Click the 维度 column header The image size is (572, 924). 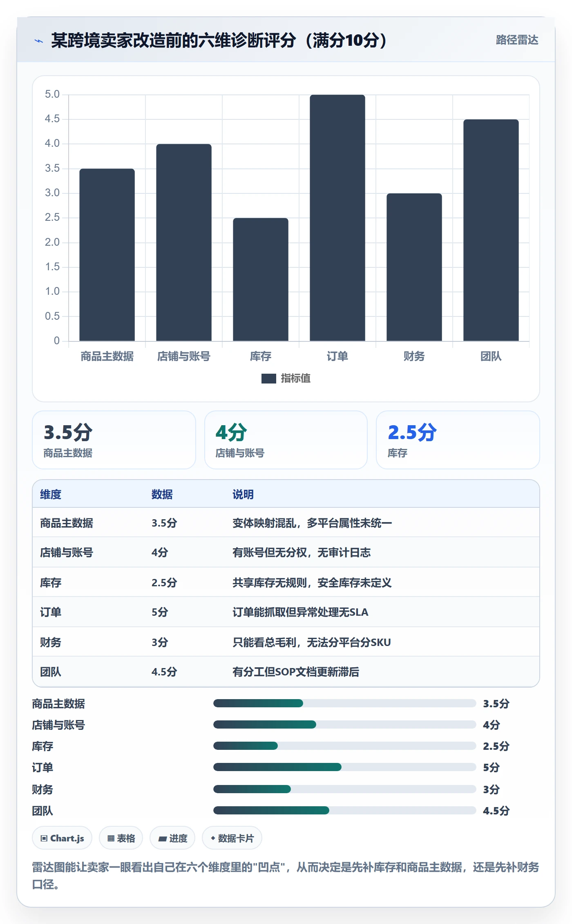pyautogui.click(x=51, y=494)
